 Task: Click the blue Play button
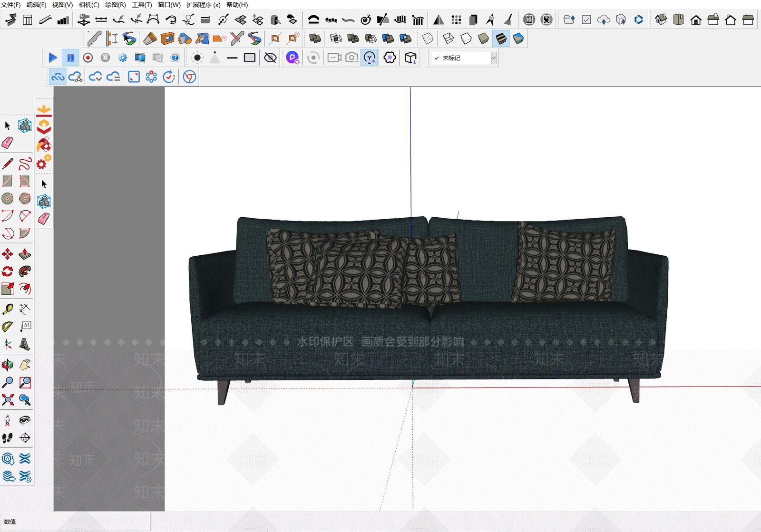click(x=53, y=58)
